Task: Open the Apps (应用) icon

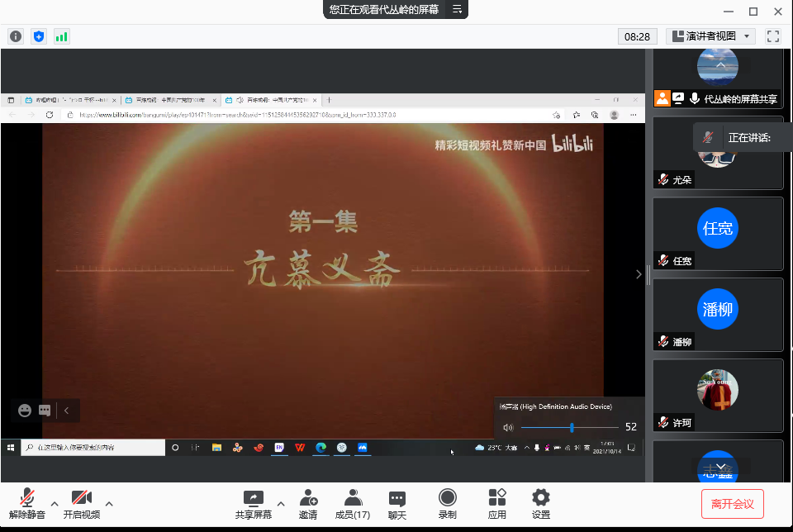Action: (497, 504)
